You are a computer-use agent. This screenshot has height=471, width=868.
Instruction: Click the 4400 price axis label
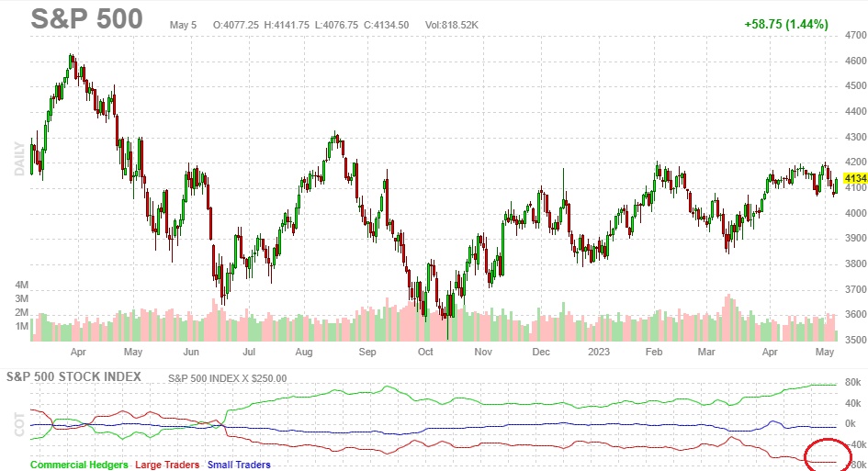point(856,111)
